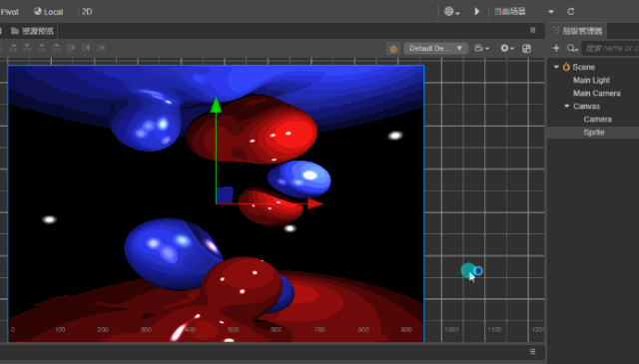
Task: Click the refresh preview icon
Action: [570, 11]
